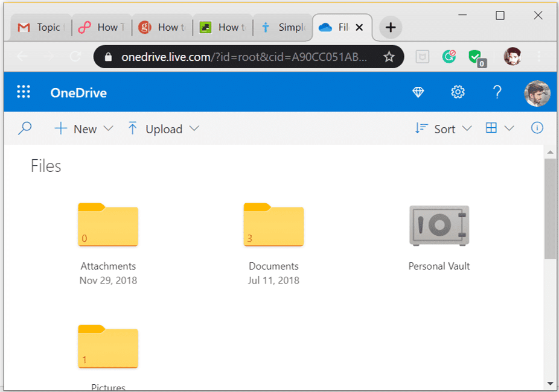Viewport: 559px width, 392px height.
Task: Switch to the 'Simple' tab with the blue figure icon
Action: tap(283, 27)
